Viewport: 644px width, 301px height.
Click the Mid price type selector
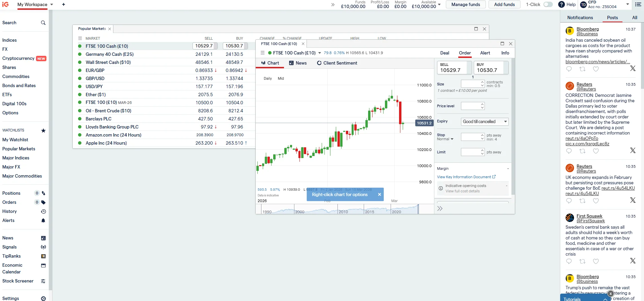(281, 78)
